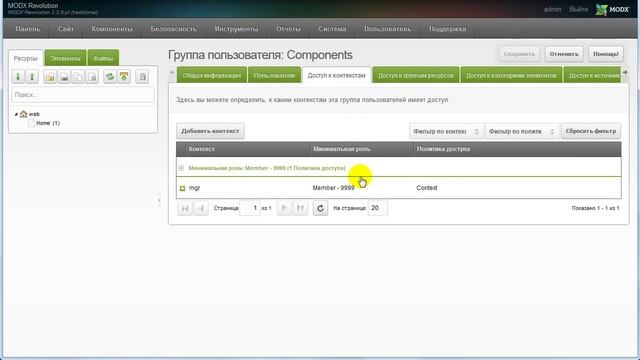The height and width of the screenshot is (360, 640).
Task: Switch to the Файлы tab
Action: click(103, 58)
